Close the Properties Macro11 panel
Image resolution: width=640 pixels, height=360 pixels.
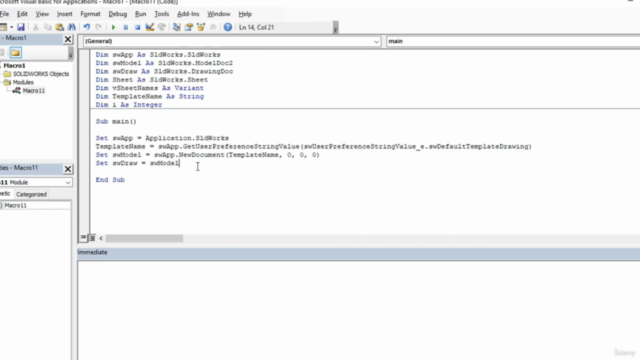pyautogui.click(x=68, y=169)
